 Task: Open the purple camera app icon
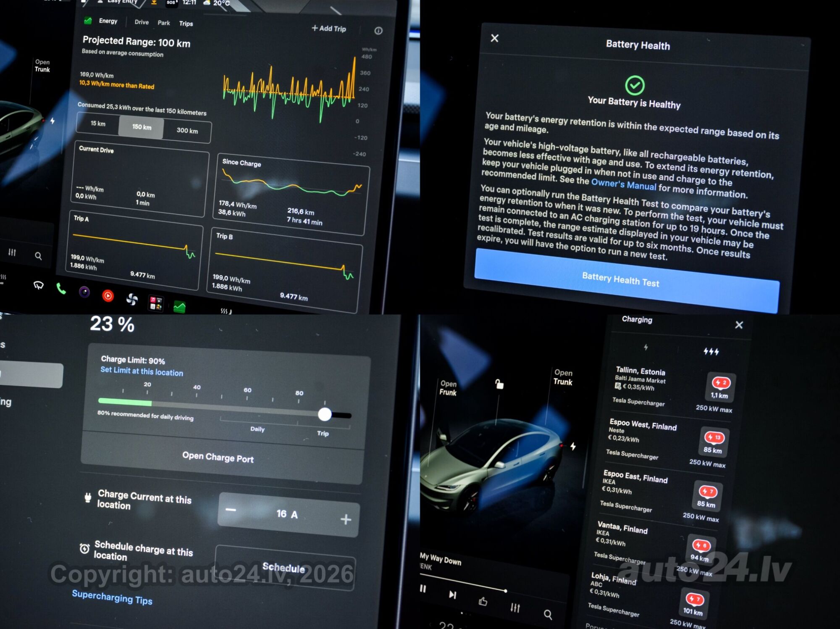coord(84,292)
